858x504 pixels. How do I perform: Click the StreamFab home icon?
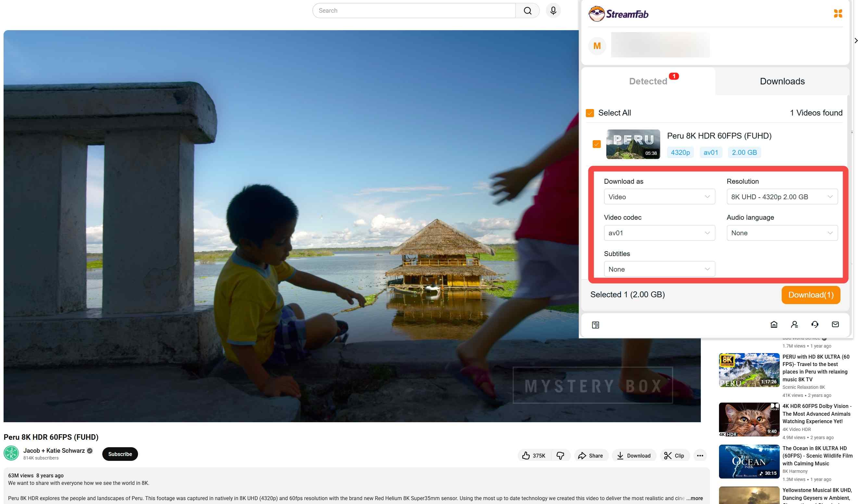(x=774, y=324)
